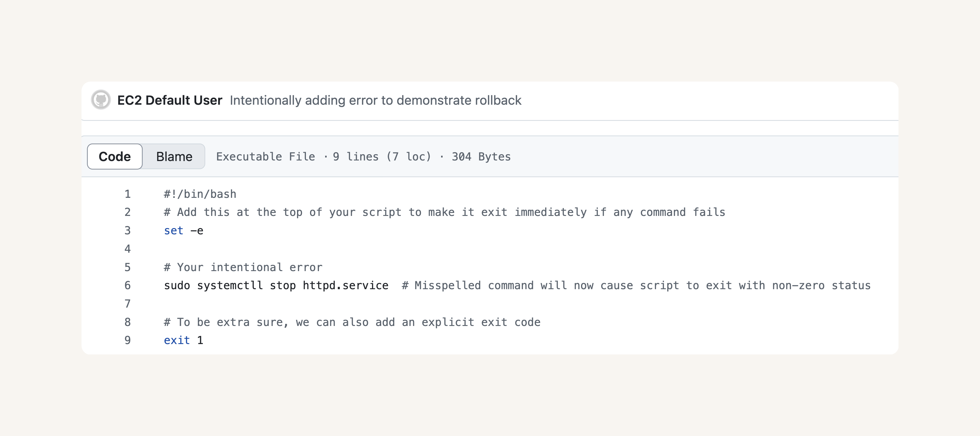
Task: Select line number 1
Action: (128, 194)
